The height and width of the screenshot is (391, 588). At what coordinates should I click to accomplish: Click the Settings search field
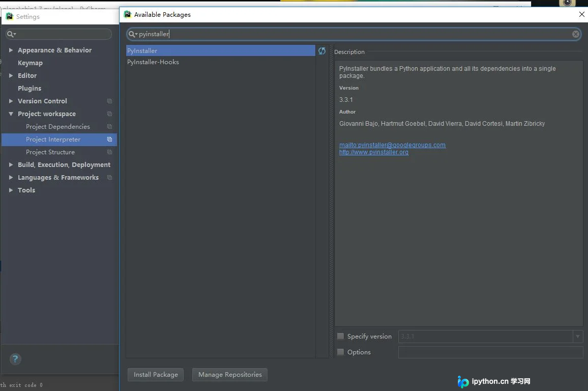59,34
